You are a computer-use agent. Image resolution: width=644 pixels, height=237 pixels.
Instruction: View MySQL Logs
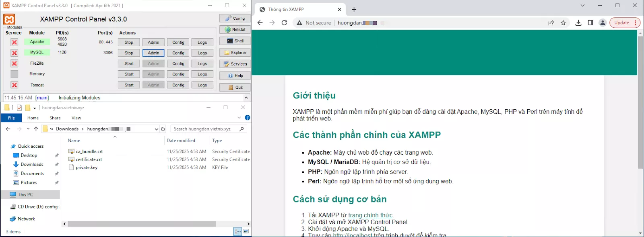pyautogui.click(x=202, y=53)
